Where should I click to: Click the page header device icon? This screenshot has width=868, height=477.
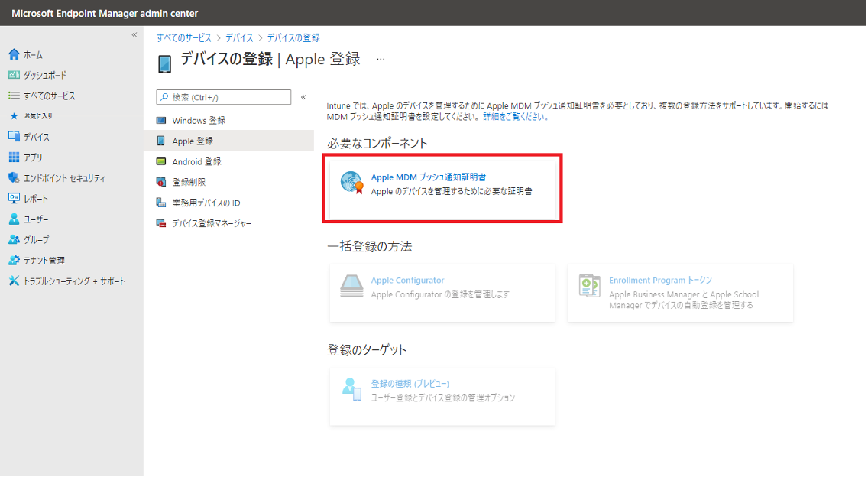point(164,63)
